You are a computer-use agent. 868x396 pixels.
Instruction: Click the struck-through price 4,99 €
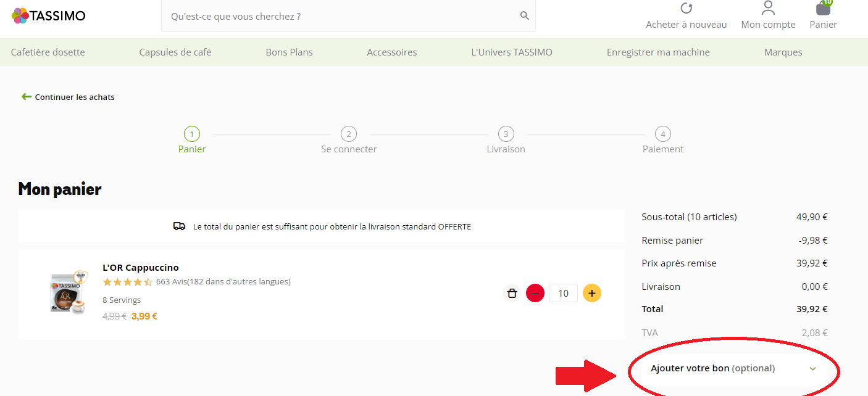(115, 316)
